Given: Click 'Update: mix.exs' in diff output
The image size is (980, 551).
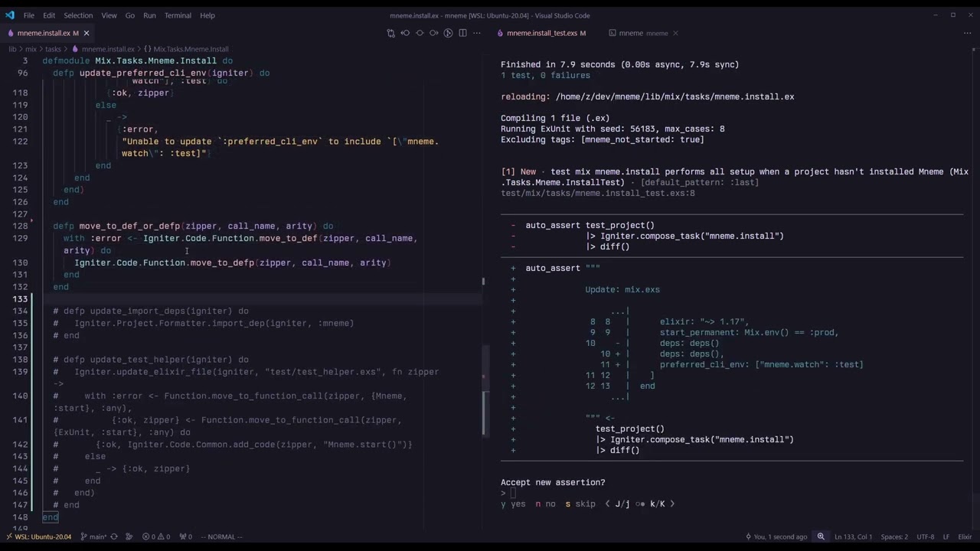Looking at the screenshot, I should pos(622,289).
